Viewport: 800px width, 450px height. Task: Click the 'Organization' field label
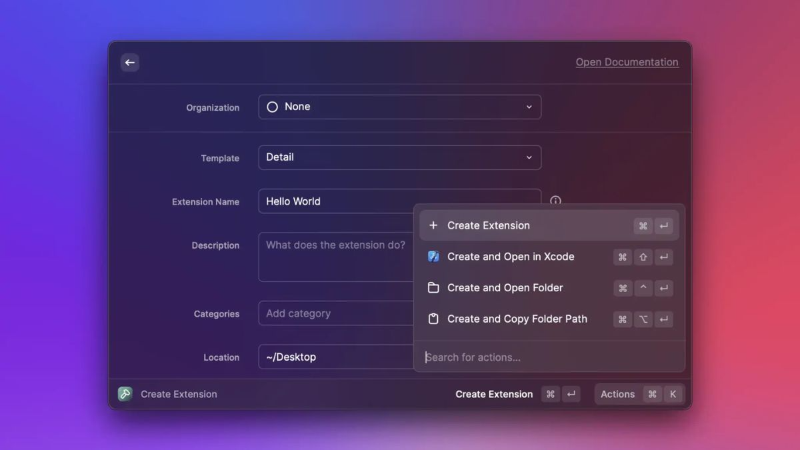213,108
